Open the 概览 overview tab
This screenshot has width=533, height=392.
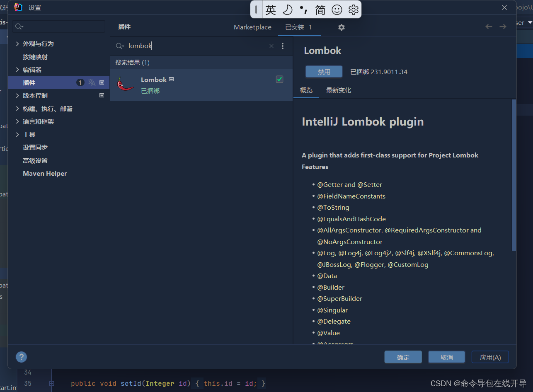click(x=306, y=90)
